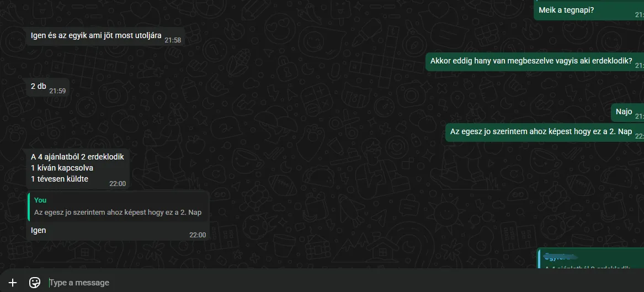Image resolution: width=644 pixels, height=292 pixels.
Task: Click the 21:58 timestamp on first message
Action: [173, 40]
